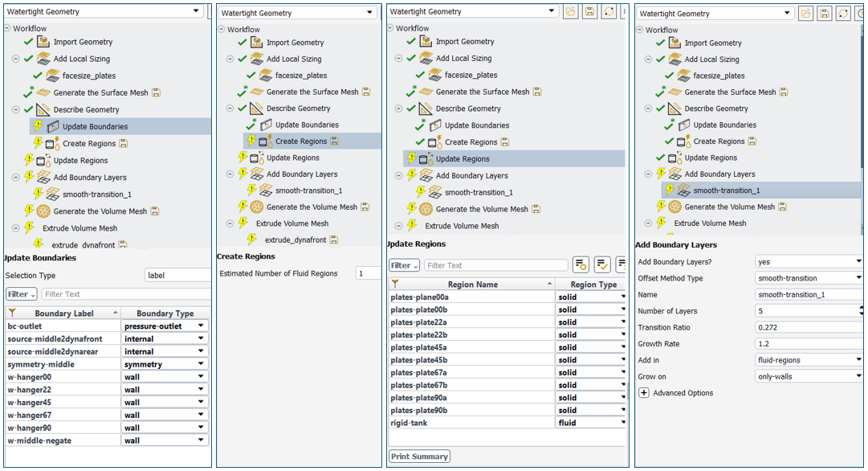868x471 pixels.
Task: Click the check-list icon beside Update Regions filter box
Action: click(x=602, y=265)
